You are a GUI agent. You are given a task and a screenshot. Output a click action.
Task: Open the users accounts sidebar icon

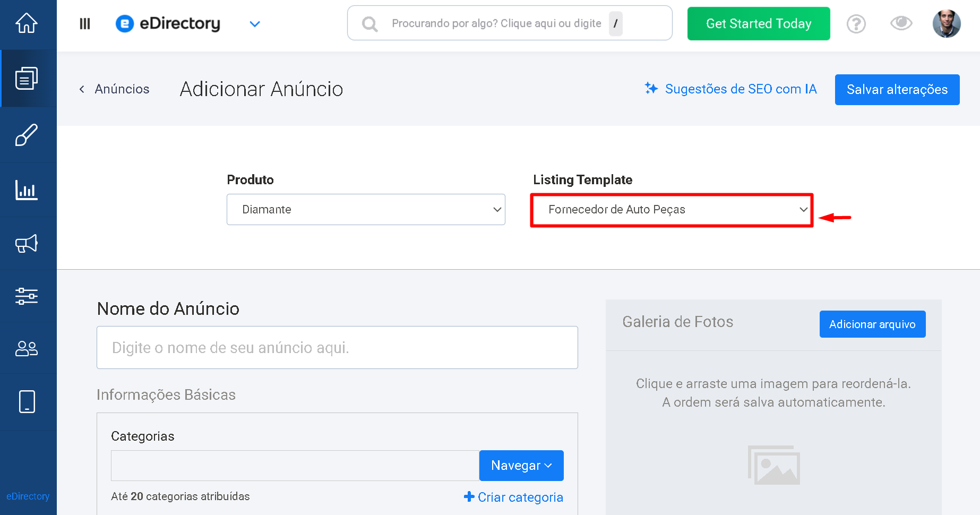tap(27, 348)
